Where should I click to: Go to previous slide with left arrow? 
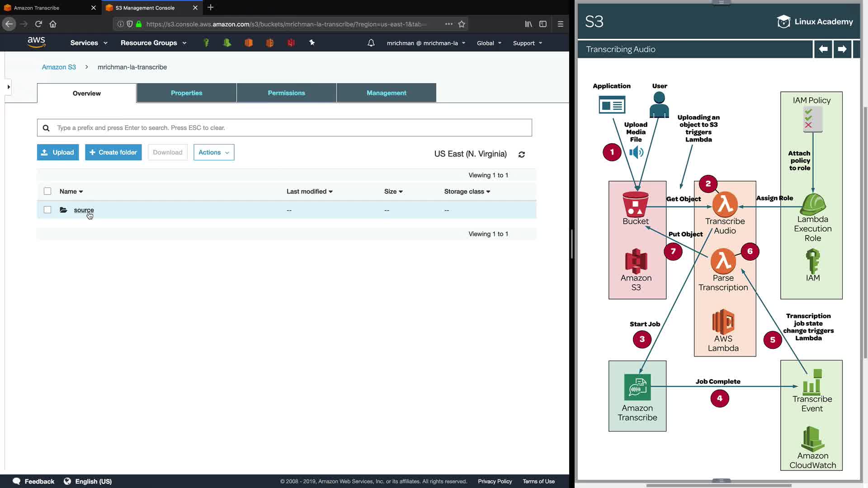click(823, 49)
